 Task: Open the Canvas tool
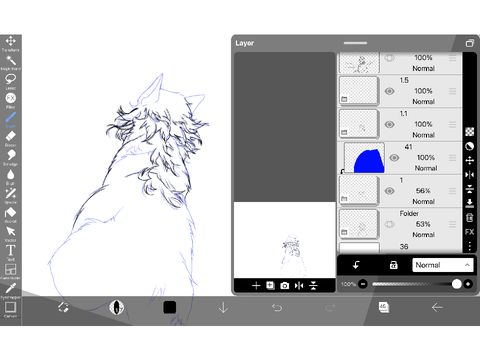pos(11,309)
